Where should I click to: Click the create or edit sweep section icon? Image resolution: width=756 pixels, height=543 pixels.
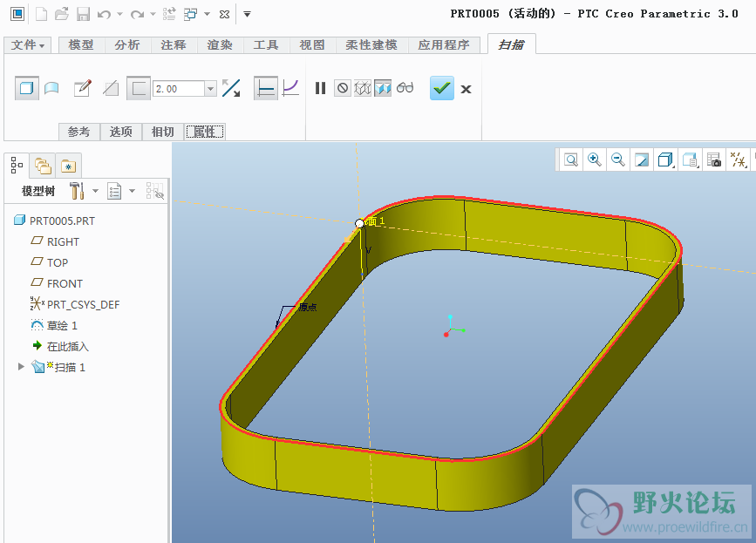[83, 88]
